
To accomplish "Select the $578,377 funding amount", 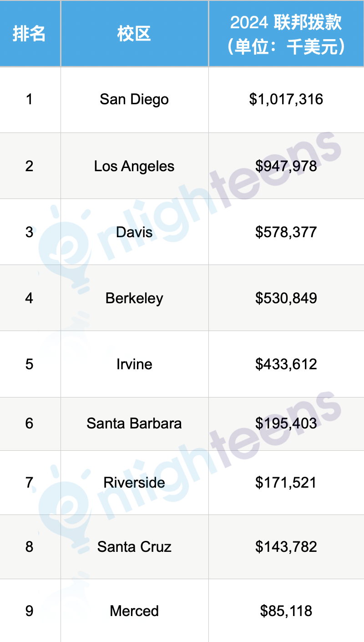I will (x=286, y=232).
